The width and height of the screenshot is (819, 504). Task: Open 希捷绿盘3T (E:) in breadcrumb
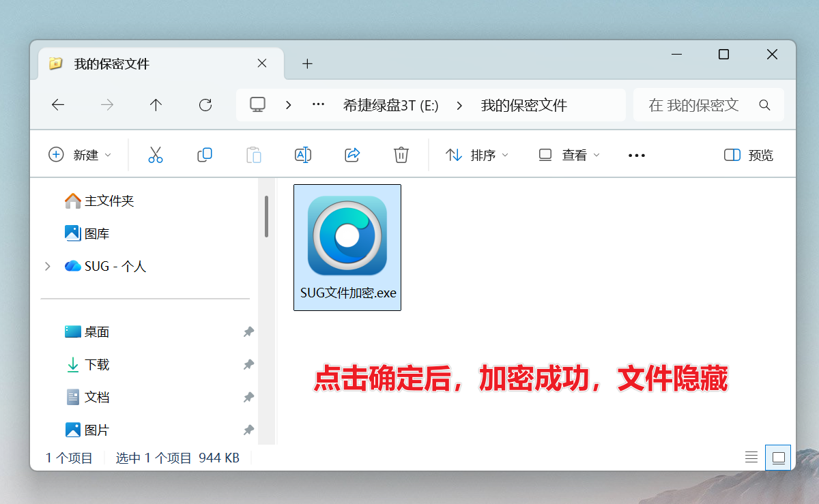pyautogui.click(x=390, y=105)
